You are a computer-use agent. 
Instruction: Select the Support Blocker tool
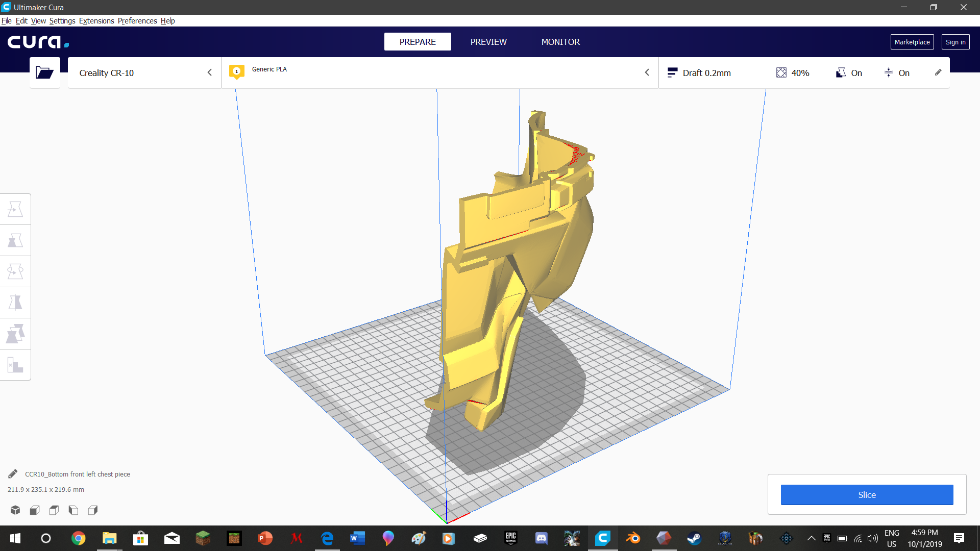(15, 365)
